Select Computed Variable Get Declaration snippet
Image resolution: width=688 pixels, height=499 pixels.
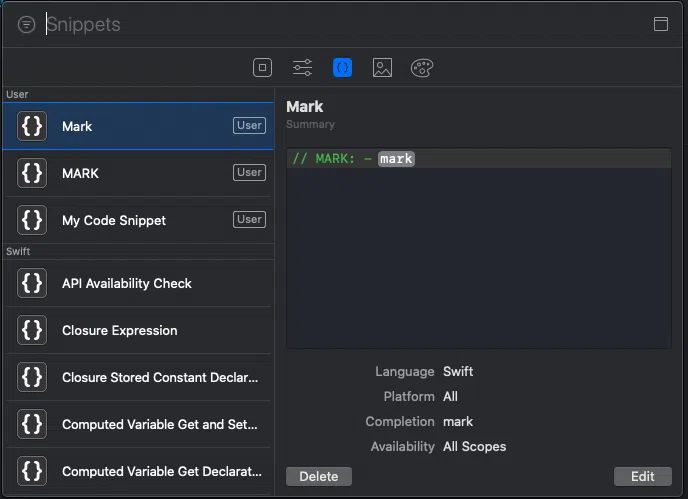click(x=138, y=471)
